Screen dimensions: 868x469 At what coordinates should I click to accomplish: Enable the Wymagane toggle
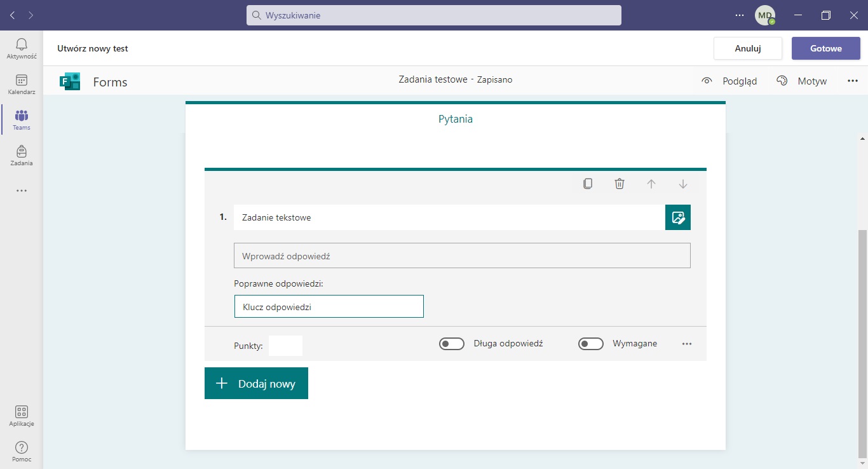point(590,344)
